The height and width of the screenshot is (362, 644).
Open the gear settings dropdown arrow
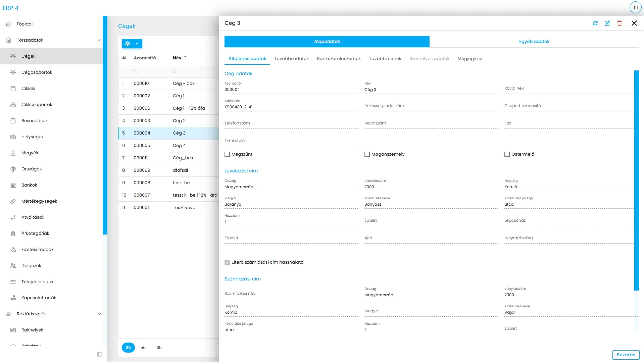[x=137, y=44]
